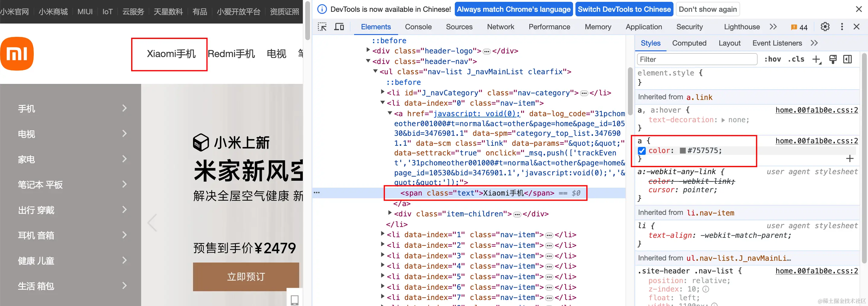Open the #757575 color swatch picker
The width and height of the screenshot is (868, 306).
(683, 151)
